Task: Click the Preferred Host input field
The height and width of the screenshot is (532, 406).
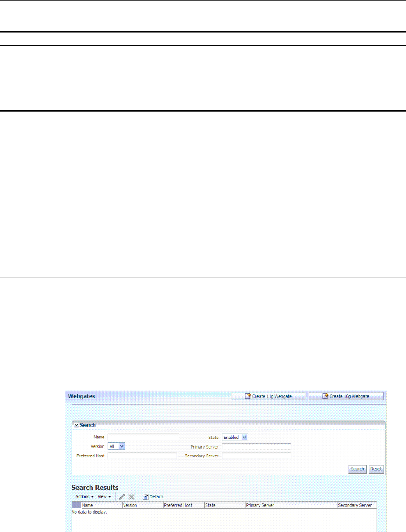Action: [142, 456]
